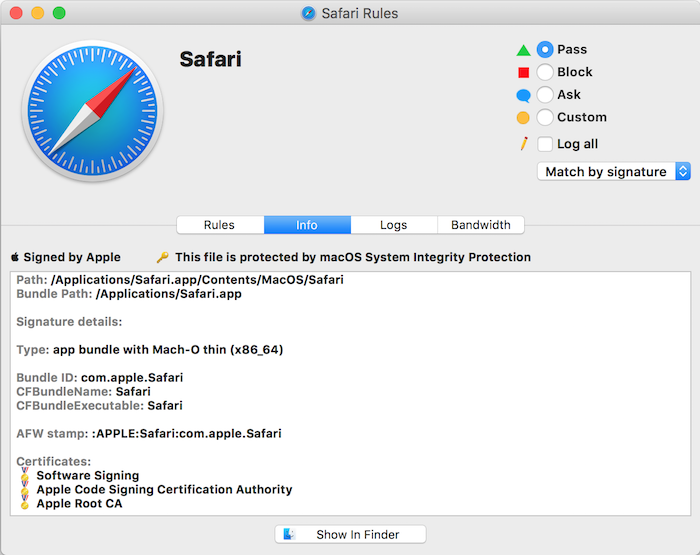Click Apple Code Signing Certification Authority text
700x555 pixels.
click(164, 489)
